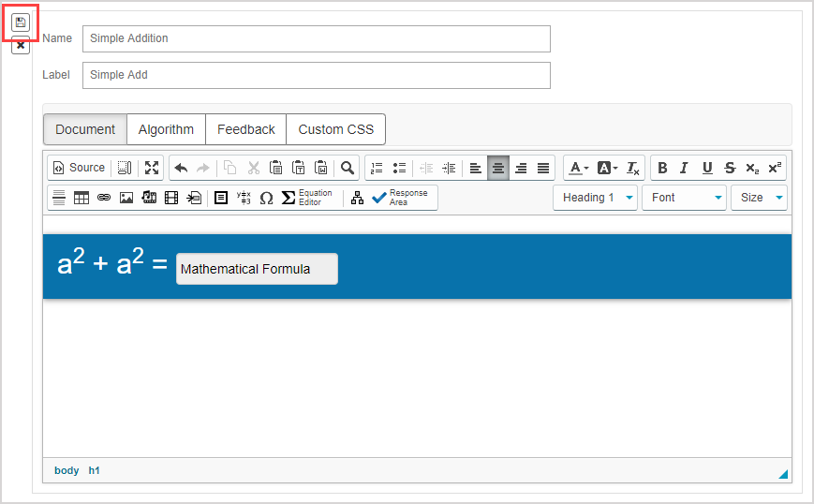Viewport: 814px width, 504px height.
Task: Switch to the Algorithm tab
Action: point(166,129)
